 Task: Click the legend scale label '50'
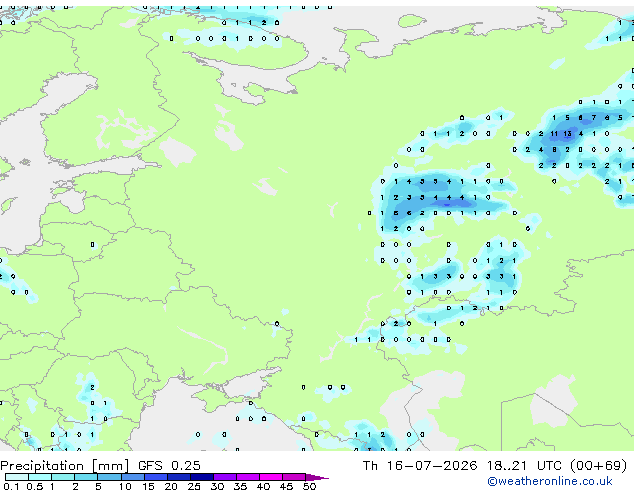coord(309,486)
